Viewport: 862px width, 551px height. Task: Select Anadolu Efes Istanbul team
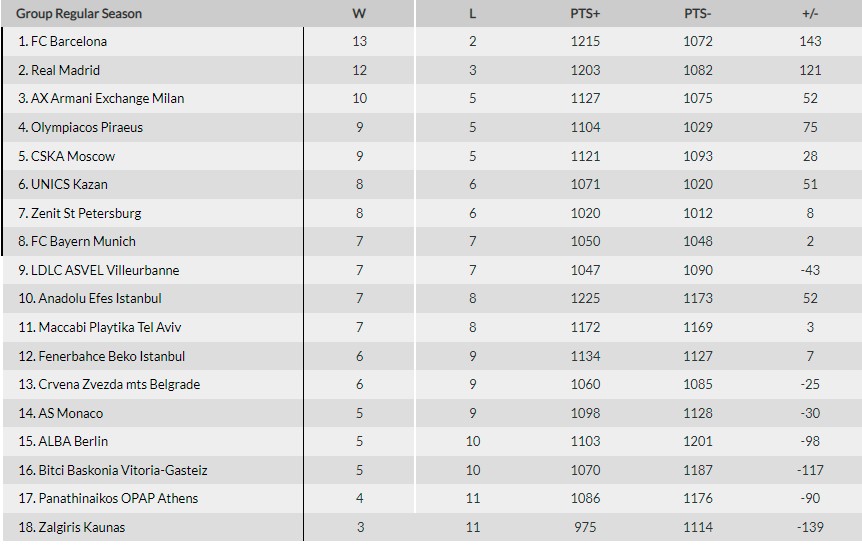click(90, 298)
